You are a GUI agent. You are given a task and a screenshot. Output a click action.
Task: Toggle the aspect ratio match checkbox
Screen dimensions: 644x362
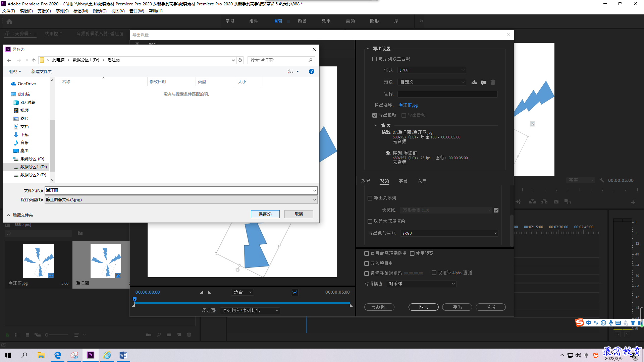(x=496, y=210)
